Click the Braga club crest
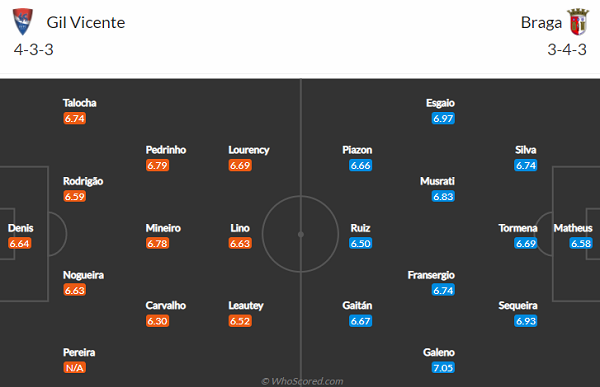 [x=578, y=22]
